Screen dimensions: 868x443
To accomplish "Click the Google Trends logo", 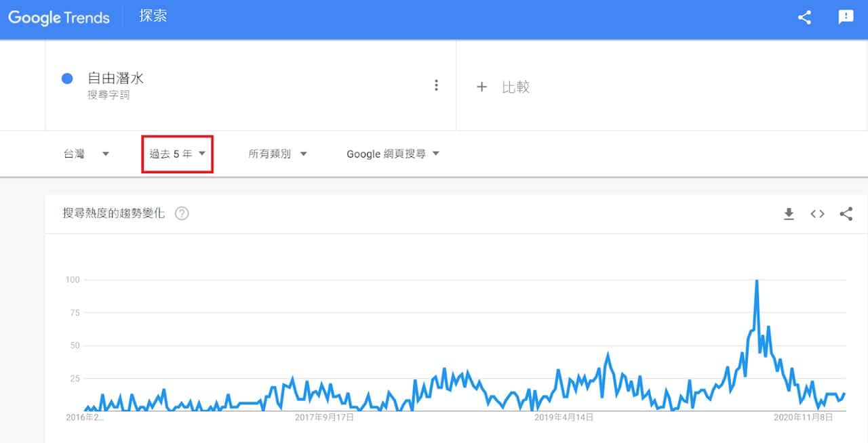I will tap(59, 18).
